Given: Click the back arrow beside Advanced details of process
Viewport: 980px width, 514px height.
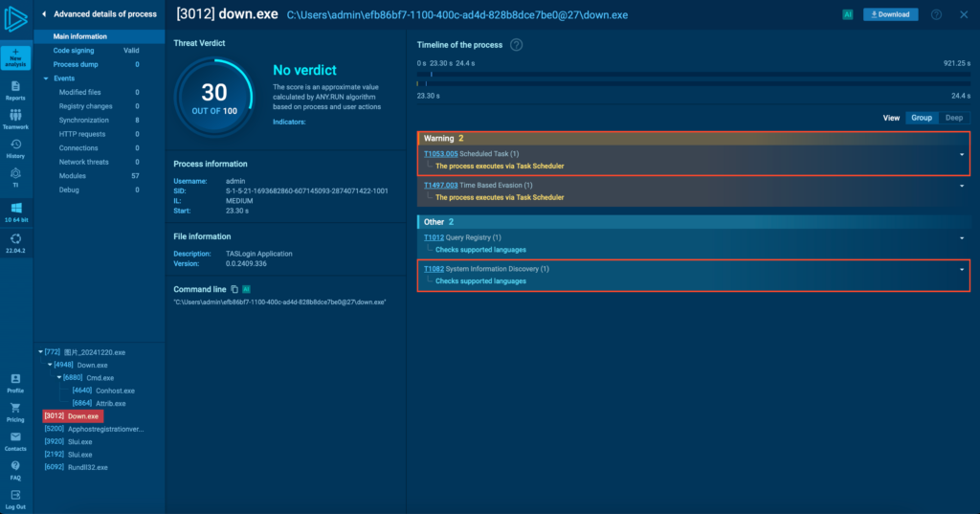Looking at the screenshot, I should (44, 14).
